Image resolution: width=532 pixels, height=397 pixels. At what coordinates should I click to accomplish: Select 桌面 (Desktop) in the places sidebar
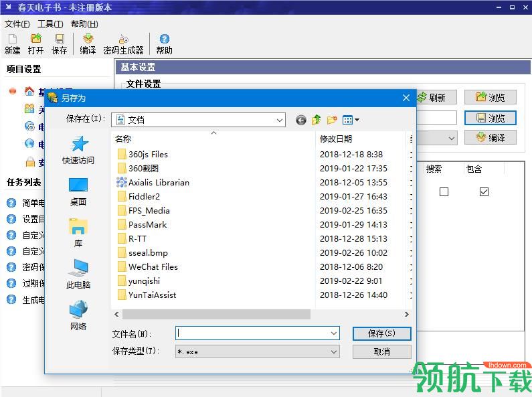tap(78, 192)
